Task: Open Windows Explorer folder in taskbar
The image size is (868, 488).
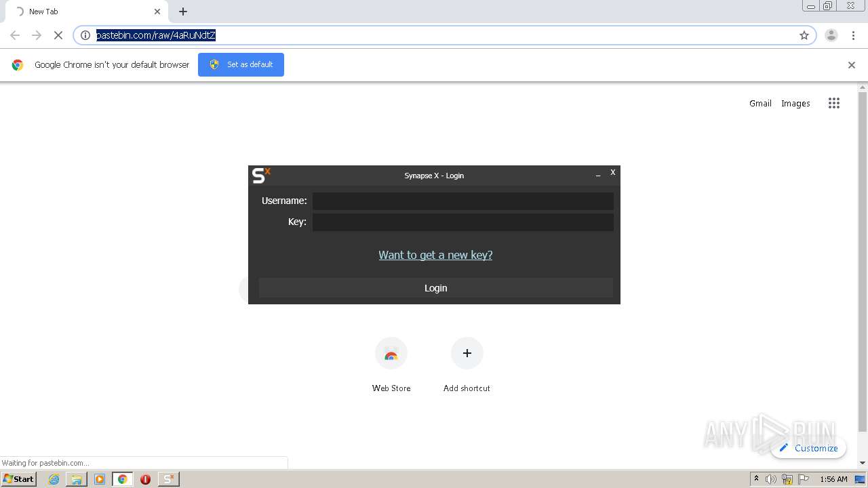Action: click(x=77, y=479)
